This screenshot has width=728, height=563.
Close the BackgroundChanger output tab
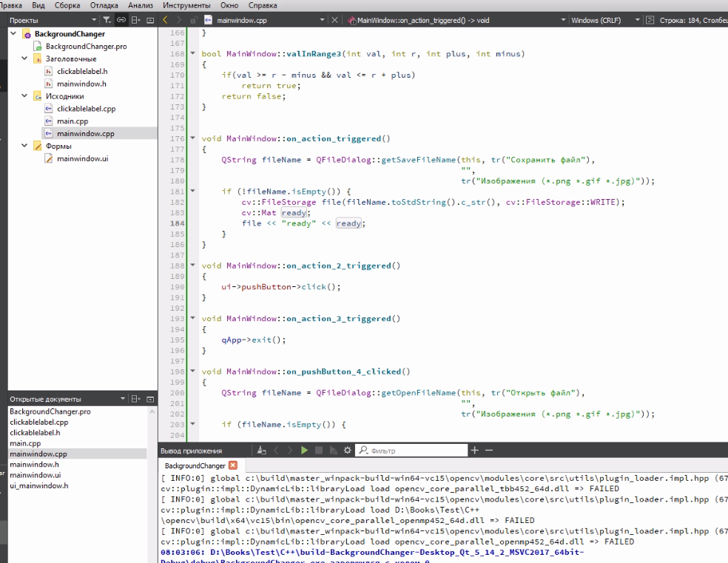tap(233, 465)
